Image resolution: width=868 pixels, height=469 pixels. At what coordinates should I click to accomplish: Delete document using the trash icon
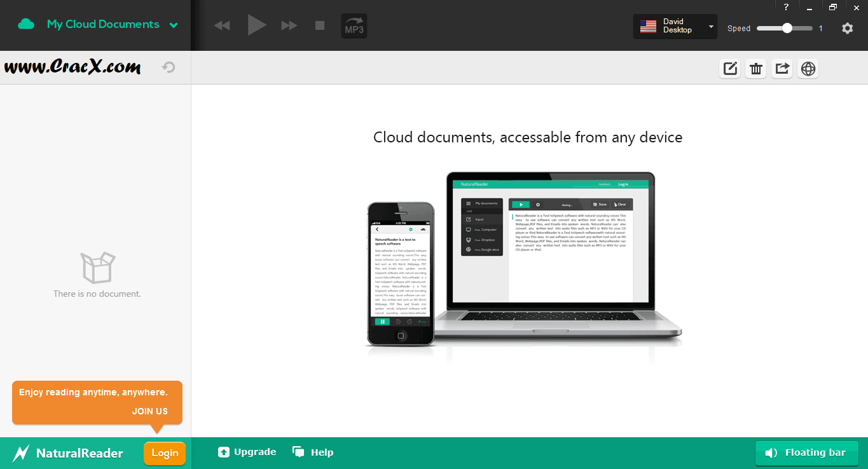(x=756, y=69)
